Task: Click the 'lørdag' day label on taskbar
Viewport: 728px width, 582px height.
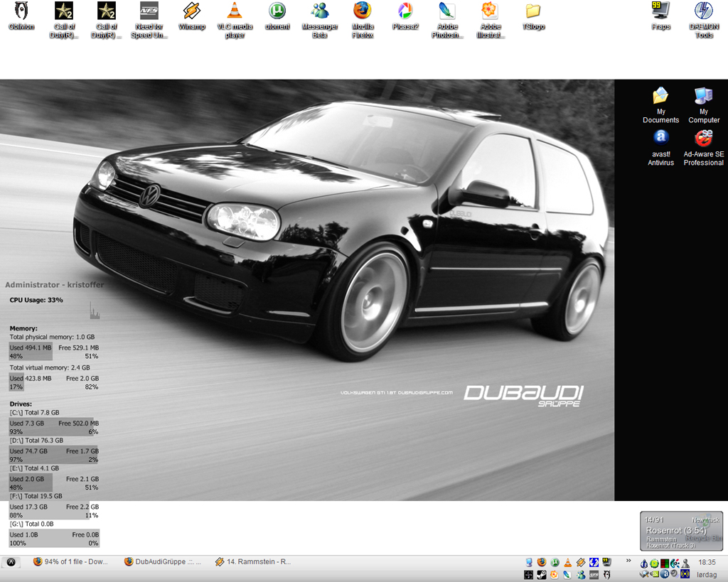Action: click(707, 575)
